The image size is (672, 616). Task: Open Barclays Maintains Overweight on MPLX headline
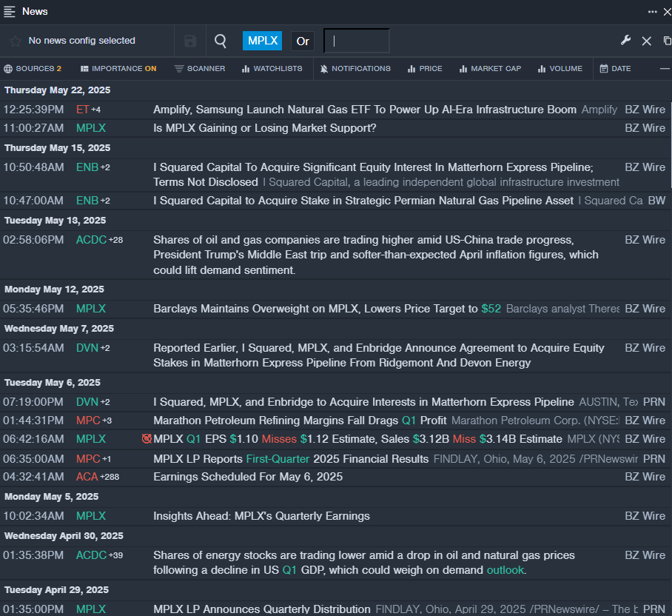pyautogui.click(x=327, y=309)
